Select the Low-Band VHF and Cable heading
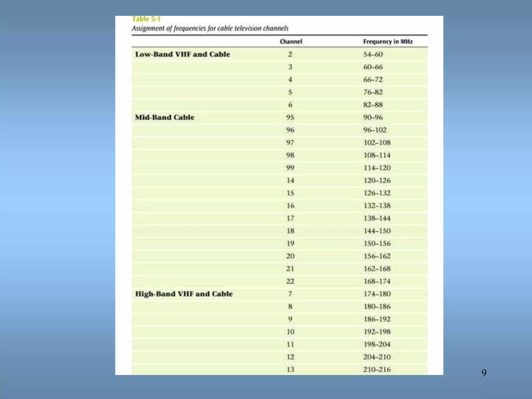Image resolution: width=532 pixels, height=399 pixels. [x=183, y=54]
